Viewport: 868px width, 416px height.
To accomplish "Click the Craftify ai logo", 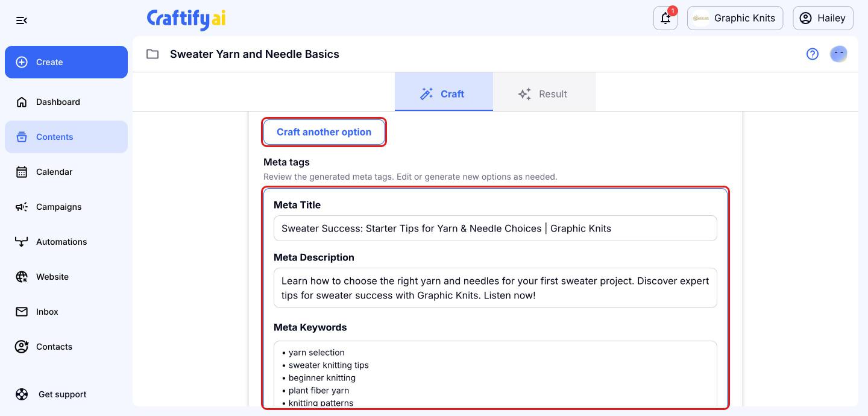I will [x=186, y=19].
